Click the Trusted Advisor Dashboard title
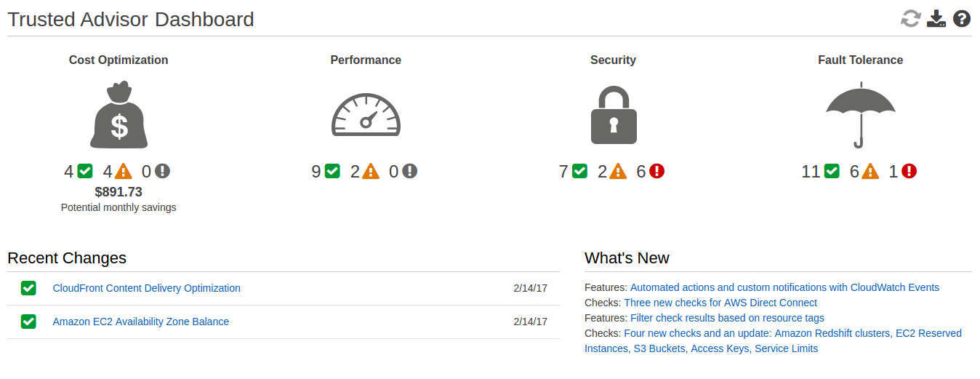Image resolution: width=980 pixels, height=379 pixels. 131,20
